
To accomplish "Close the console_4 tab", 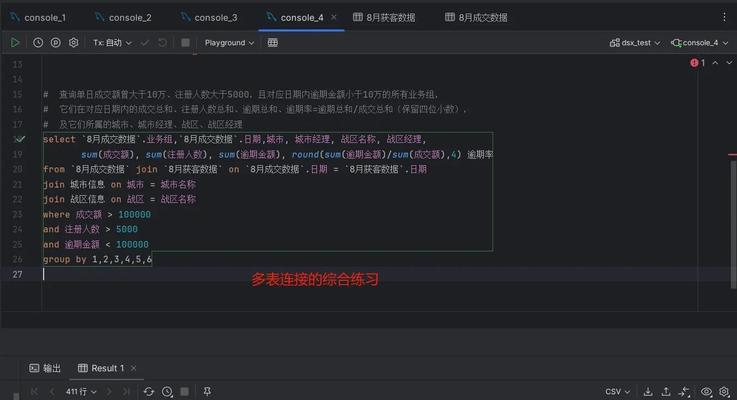I will [x=334, y=17].
